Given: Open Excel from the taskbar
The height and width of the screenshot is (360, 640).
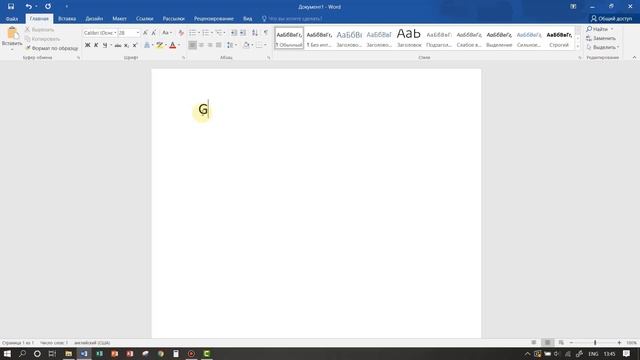Looking at the screenshot, I should 100,354.
